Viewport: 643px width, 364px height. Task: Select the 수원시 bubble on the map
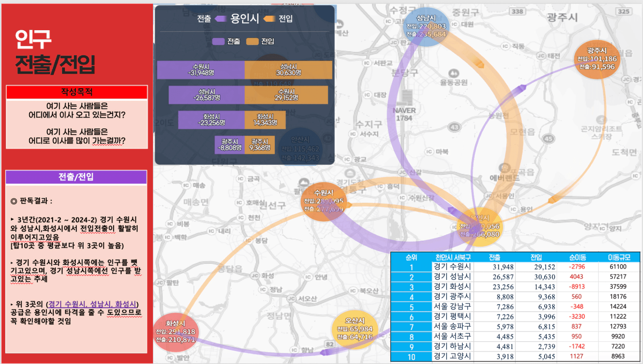tap(324, 202)
